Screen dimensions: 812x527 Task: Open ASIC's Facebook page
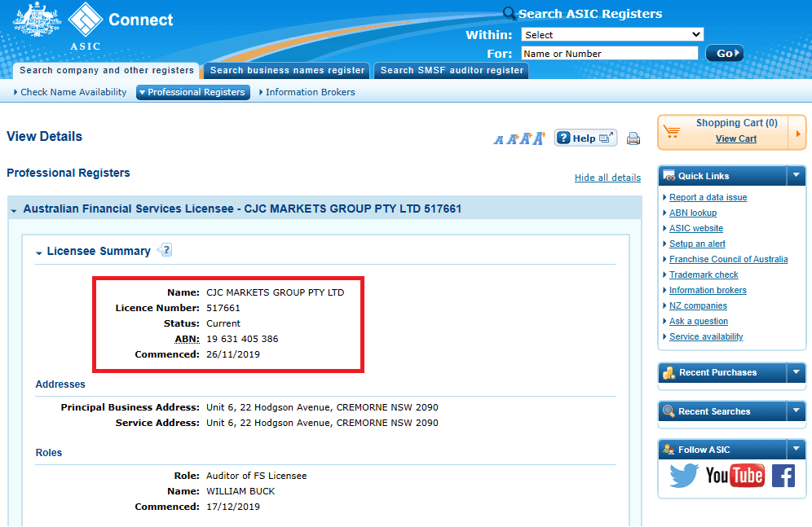783,476
